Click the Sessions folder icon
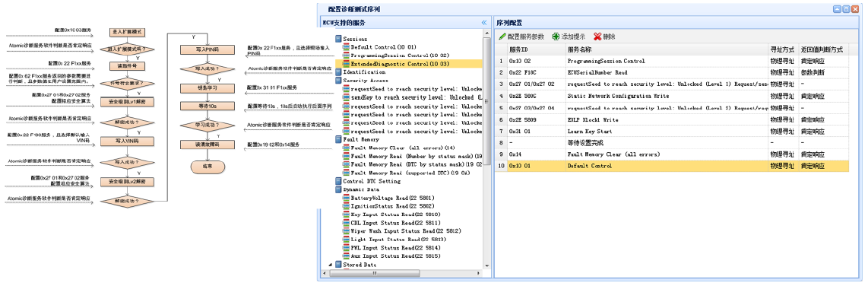Image resolution: width=868 pixels, height=286 pixels. [x=339, y=40]
